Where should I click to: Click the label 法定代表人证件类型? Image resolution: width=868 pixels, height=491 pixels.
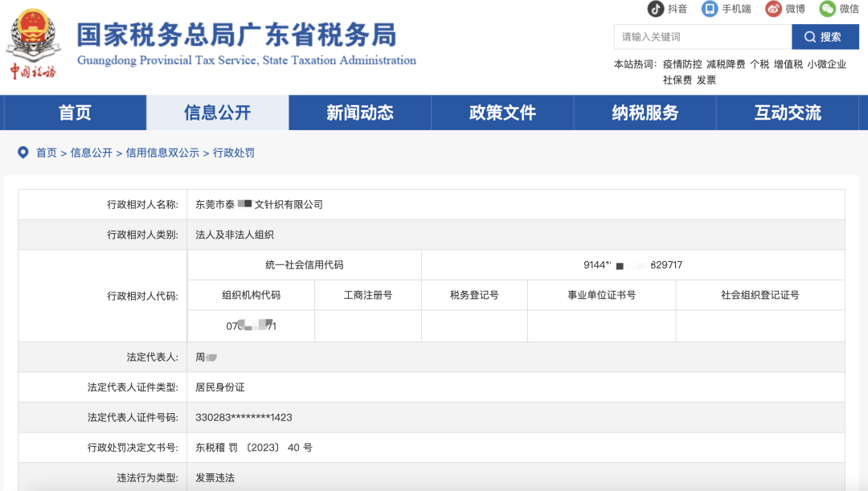click(x=133, y=387)
